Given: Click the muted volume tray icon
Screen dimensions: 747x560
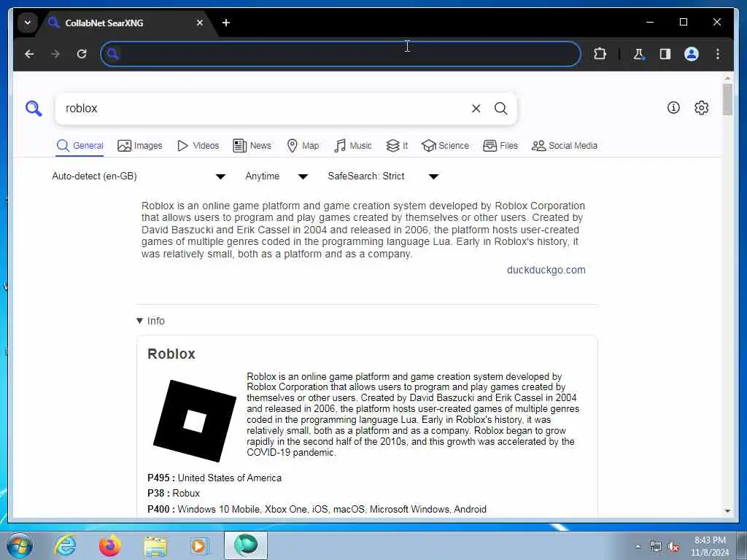Looking at the screenshot, I should tap(673, 547).
